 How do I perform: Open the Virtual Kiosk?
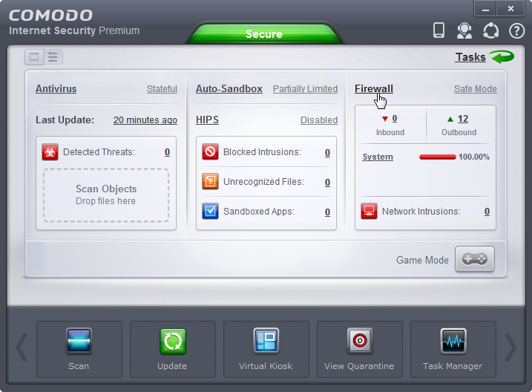(266, 342)
